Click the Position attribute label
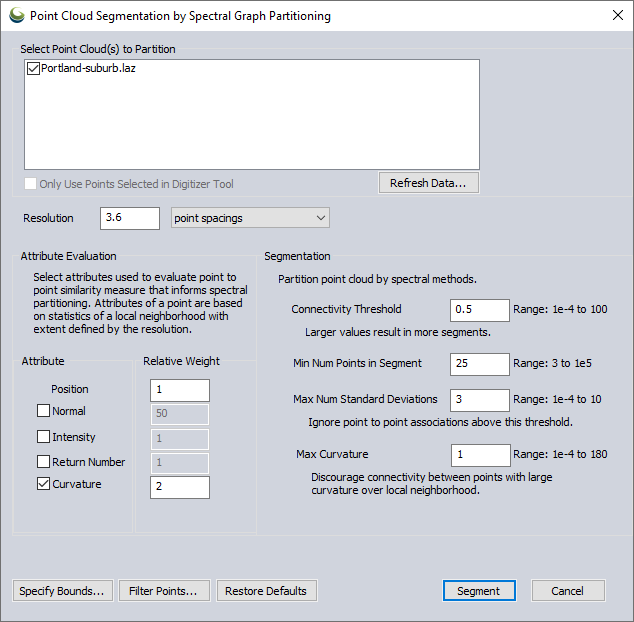The width and height of the screenshot is (634, 622). point(70,389)
